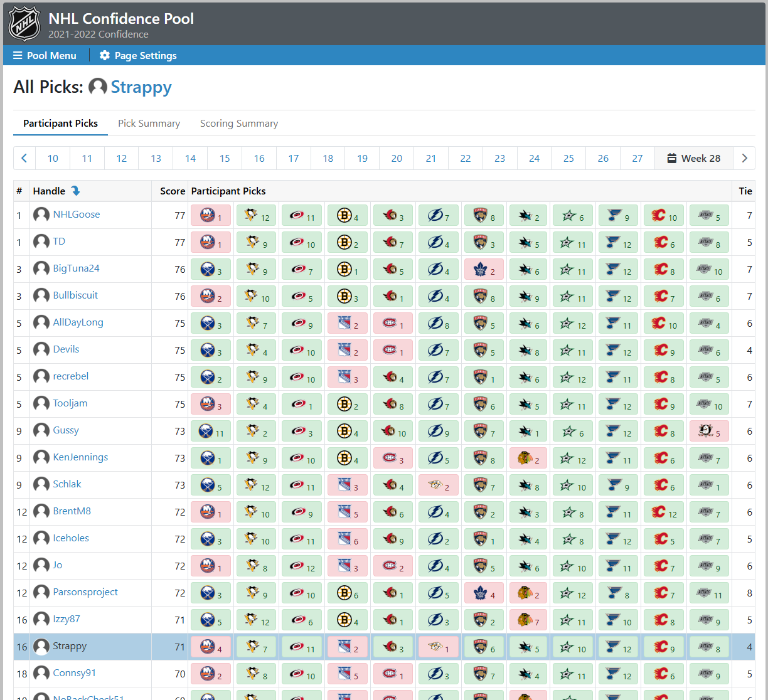Screen dimensions: 768x700
Task: Select week 17 in the week pager
Action: 294,158
